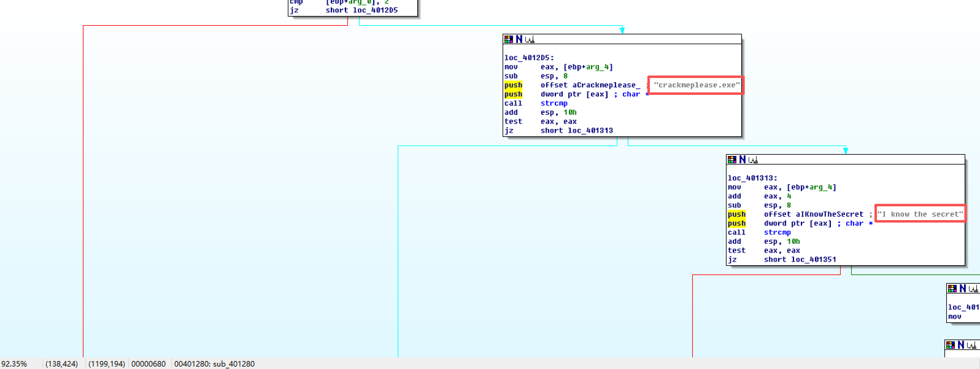Click the 92.35% zoom level in status bar
Screen dimensions: 980x369
pyautogui.click(x=14, y=364)
